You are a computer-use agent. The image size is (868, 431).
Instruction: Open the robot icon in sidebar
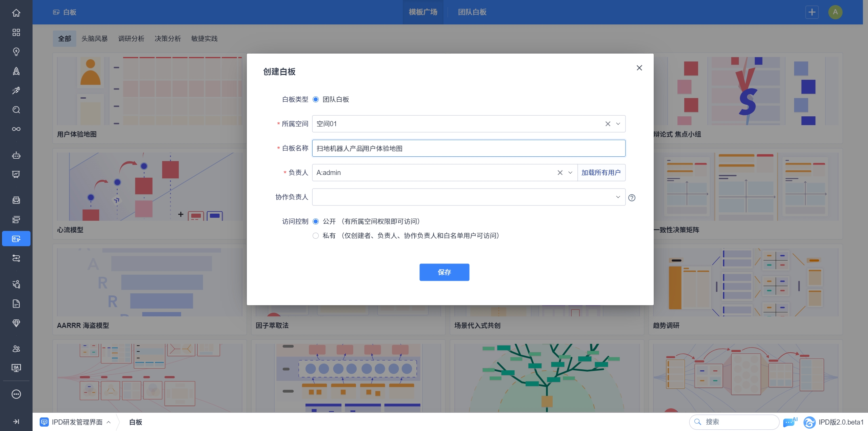[16, 155]
